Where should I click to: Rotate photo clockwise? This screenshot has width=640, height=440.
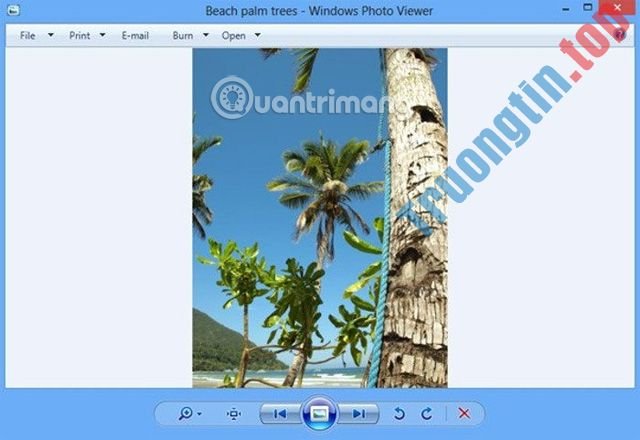(x=427, y=414)
